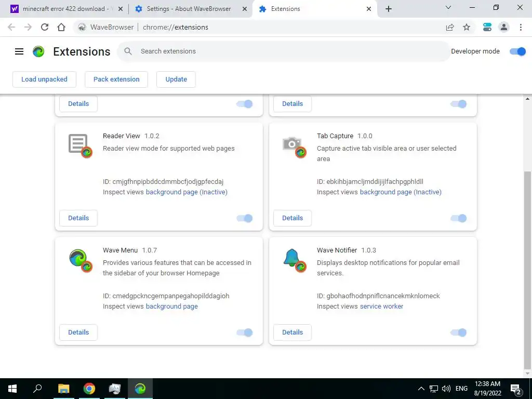Go back with the back arrow
The width and height of the screenshot is (532, 399).
coord(11,27)
